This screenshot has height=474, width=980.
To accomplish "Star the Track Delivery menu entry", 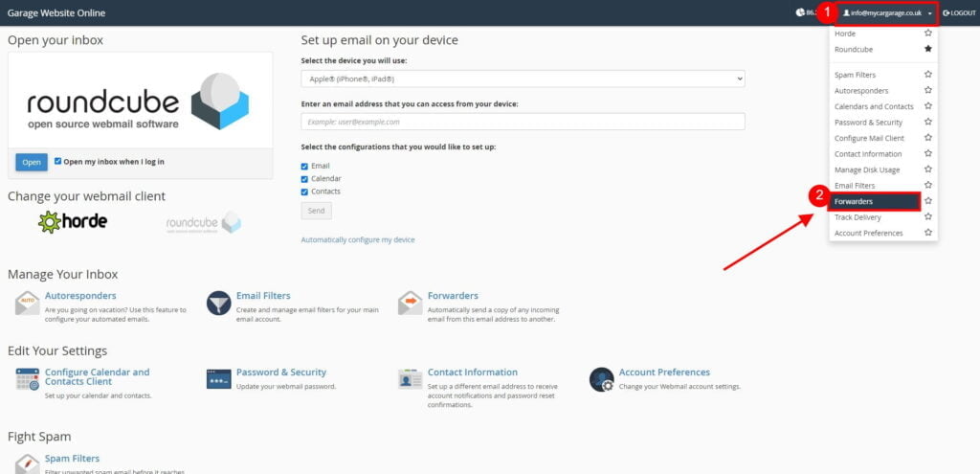I will [928, 217].
